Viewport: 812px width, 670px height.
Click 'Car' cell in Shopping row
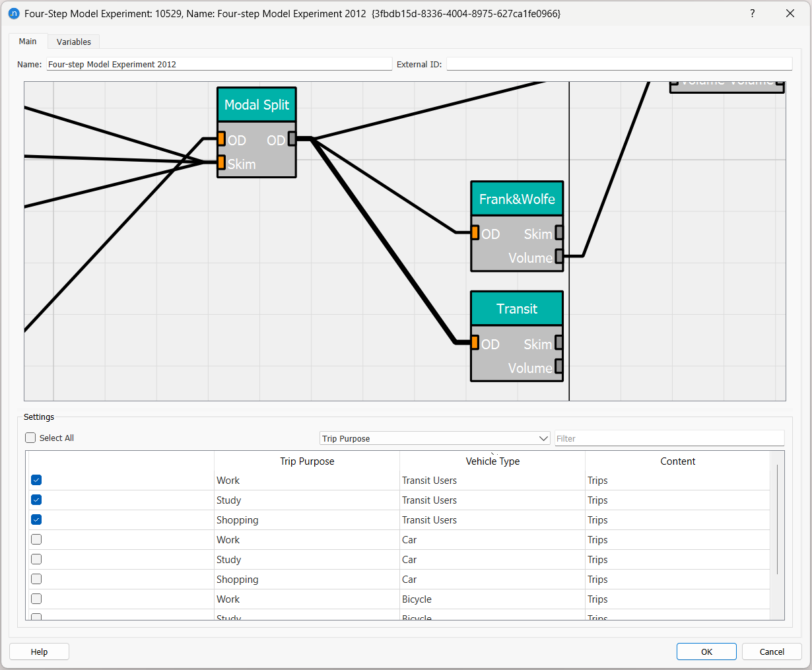coord(492,580)
